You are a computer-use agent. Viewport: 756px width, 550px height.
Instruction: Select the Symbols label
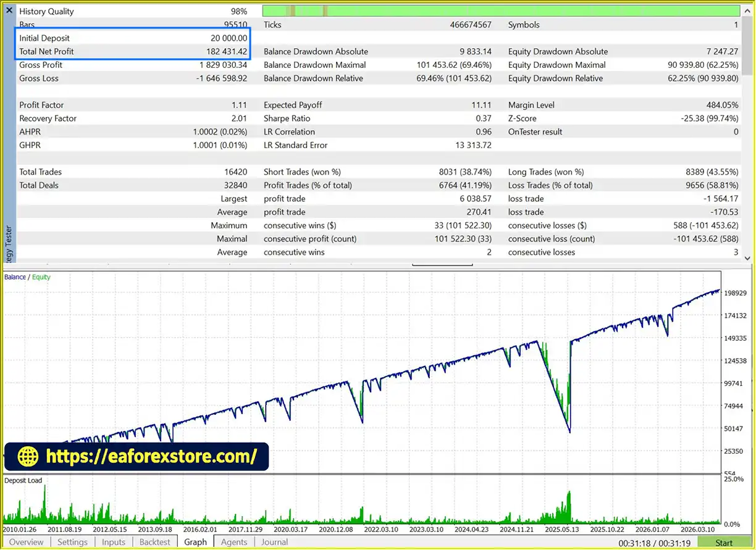[524, 25]
